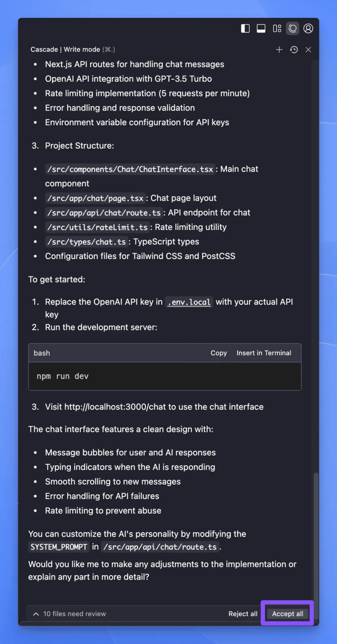Toggle the Cascade panel icon
The image size is (337, 644).
292,29
